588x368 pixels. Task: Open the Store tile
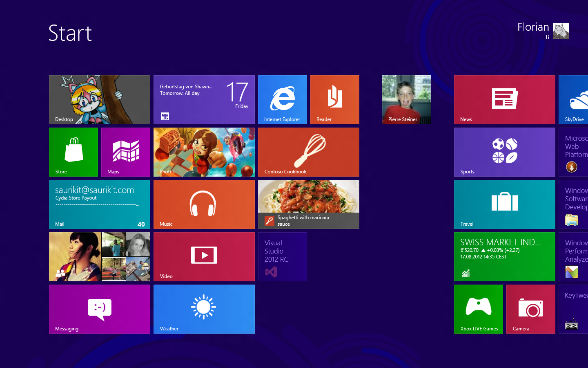pos(73,152)
